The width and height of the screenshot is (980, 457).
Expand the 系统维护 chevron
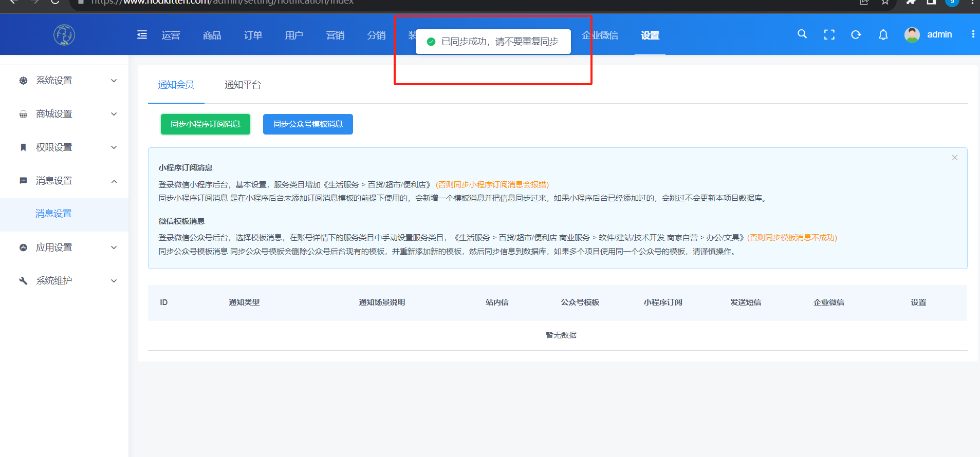pos(114,281)
